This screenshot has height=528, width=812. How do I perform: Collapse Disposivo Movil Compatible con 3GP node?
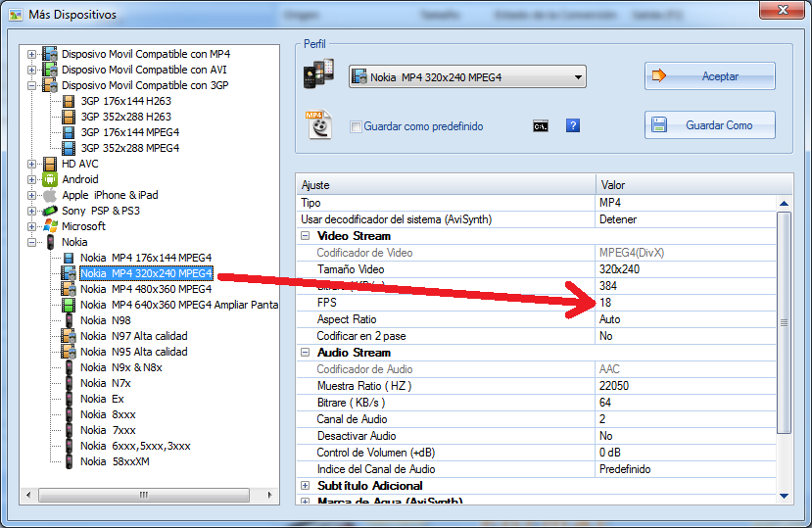(31, 85)
